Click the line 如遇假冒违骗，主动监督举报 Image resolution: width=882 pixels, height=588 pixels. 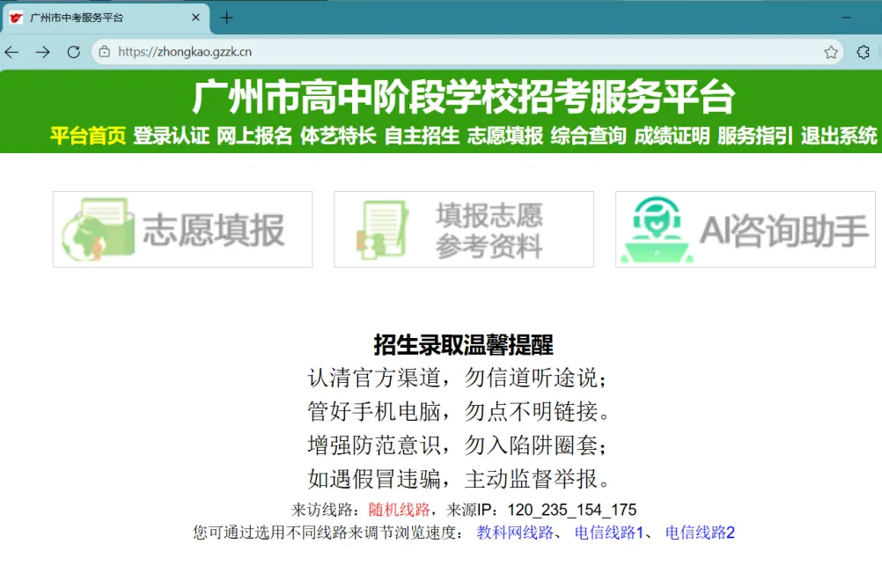[x=459, y=480]
